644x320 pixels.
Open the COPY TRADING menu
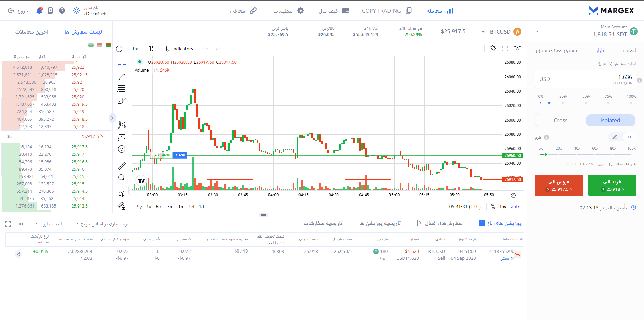pyautogui.click(x=386, y=11)
